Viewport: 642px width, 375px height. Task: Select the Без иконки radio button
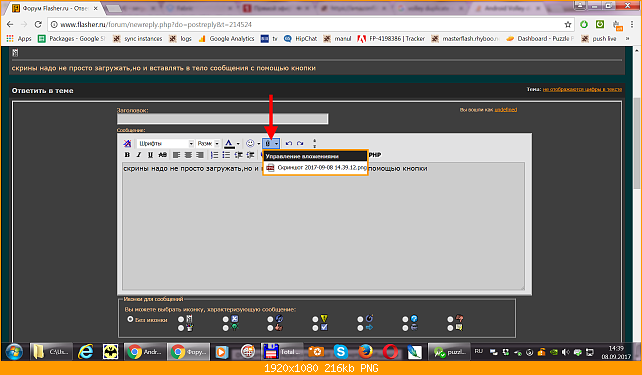[x=130, y=319]
